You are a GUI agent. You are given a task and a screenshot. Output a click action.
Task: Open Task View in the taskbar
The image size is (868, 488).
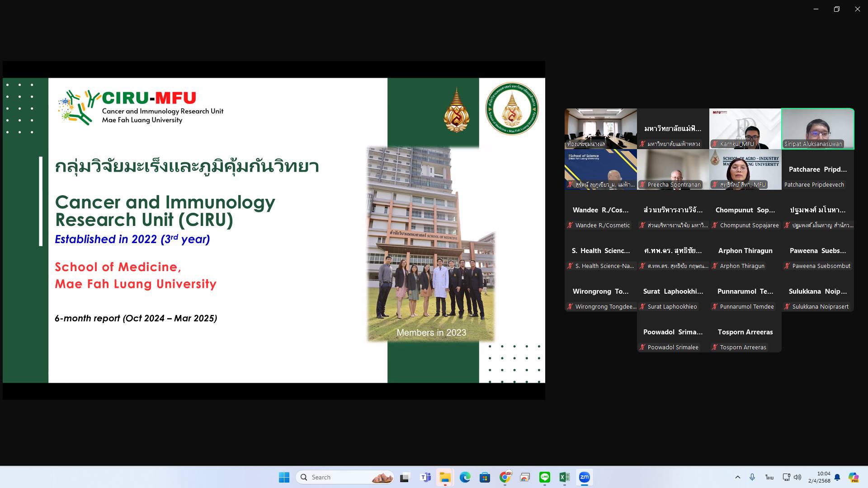[405, 477]
